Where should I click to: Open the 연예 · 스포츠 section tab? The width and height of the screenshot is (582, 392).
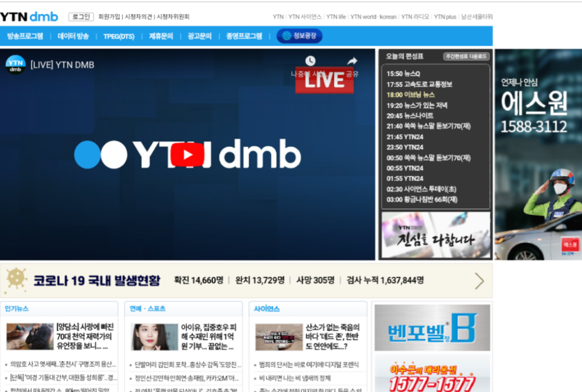pyautogui.click(x=147, y=309)
